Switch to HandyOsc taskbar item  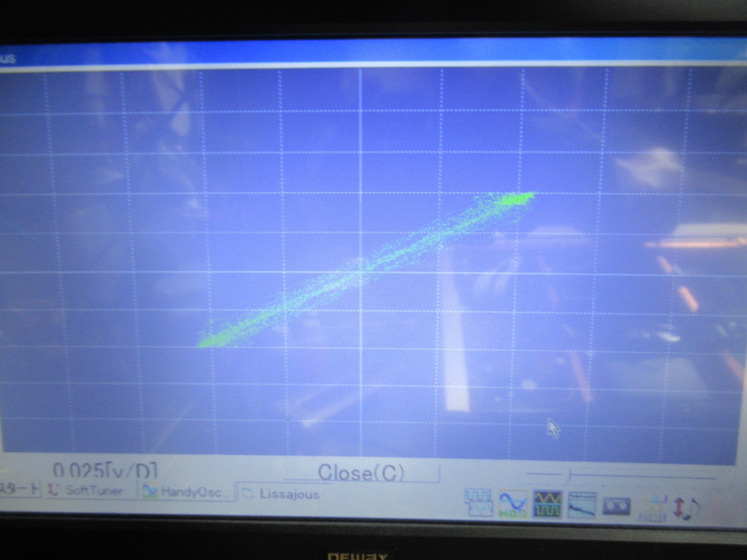187,492
